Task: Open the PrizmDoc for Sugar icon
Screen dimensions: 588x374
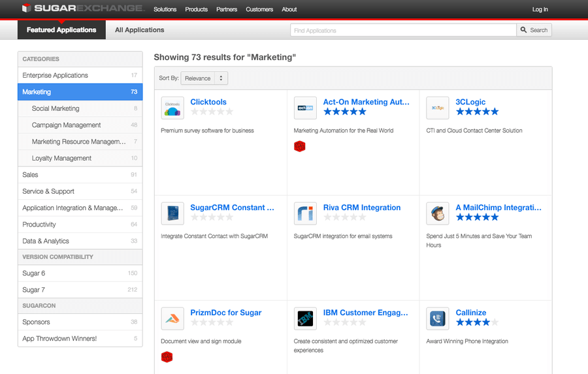Action: click(x=172, y=319)
